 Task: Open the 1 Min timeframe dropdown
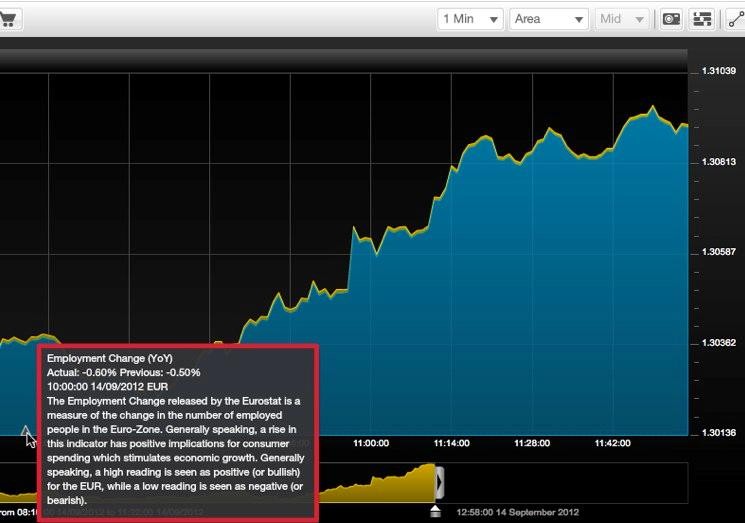point(470,19)
